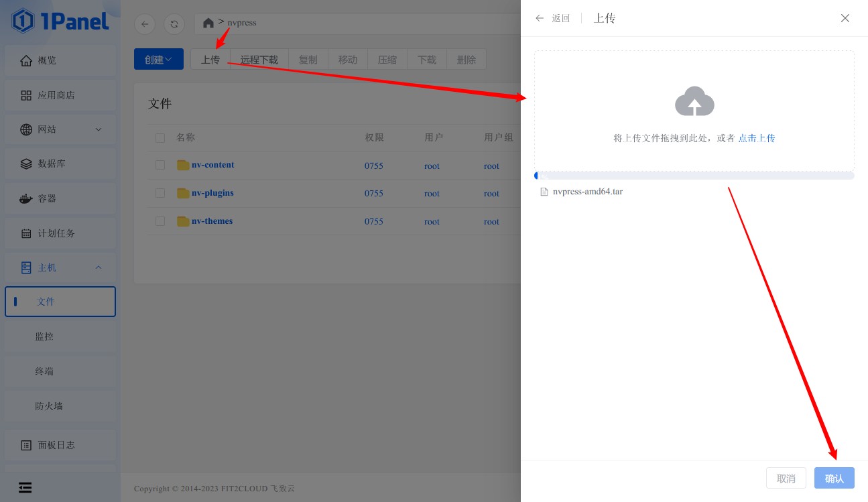The image size is (868, 502).
Task: Open the 创建 dropdown button
Action: pos(159,59)
